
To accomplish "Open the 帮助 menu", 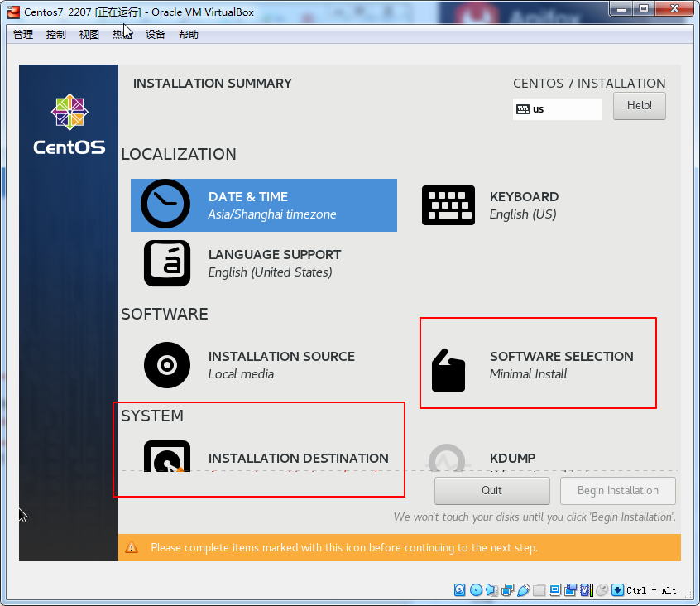I will (189, 35).
